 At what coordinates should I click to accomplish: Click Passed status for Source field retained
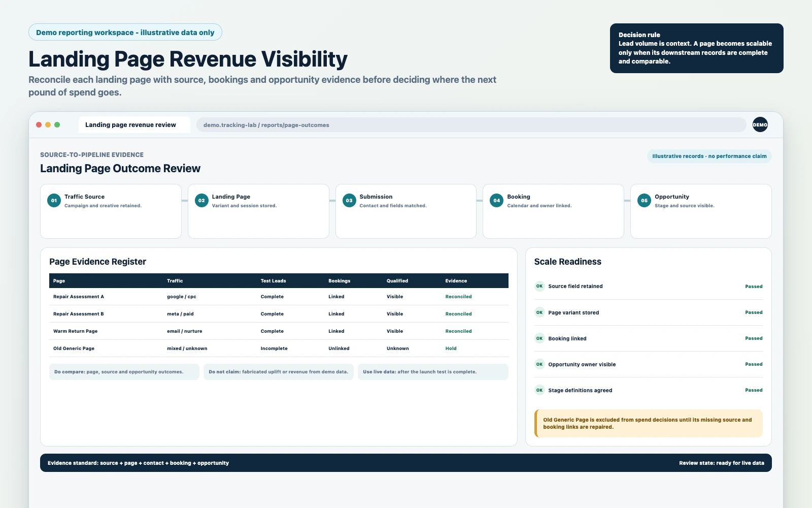pyautogui.click(x=754, y=287)
